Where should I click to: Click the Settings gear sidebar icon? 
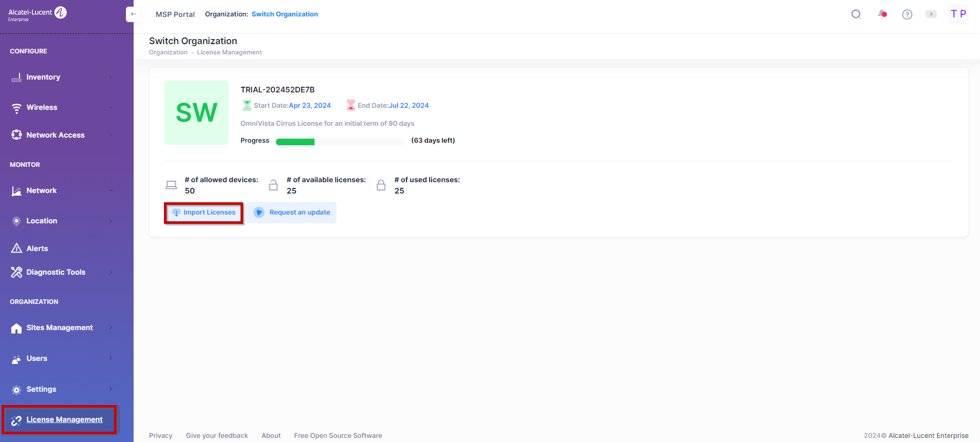16,390
